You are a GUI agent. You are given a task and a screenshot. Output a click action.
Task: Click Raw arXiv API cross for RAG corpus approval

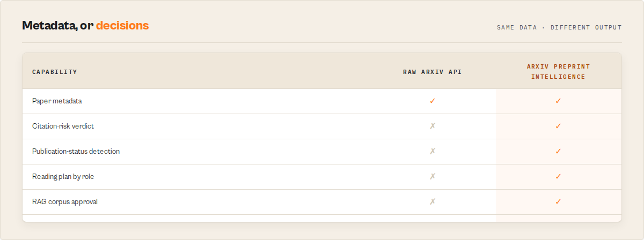433,201
